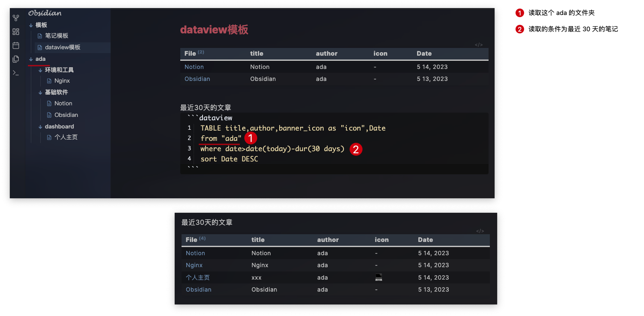Open the terminal icon in the left ribbon

point(16,73)
